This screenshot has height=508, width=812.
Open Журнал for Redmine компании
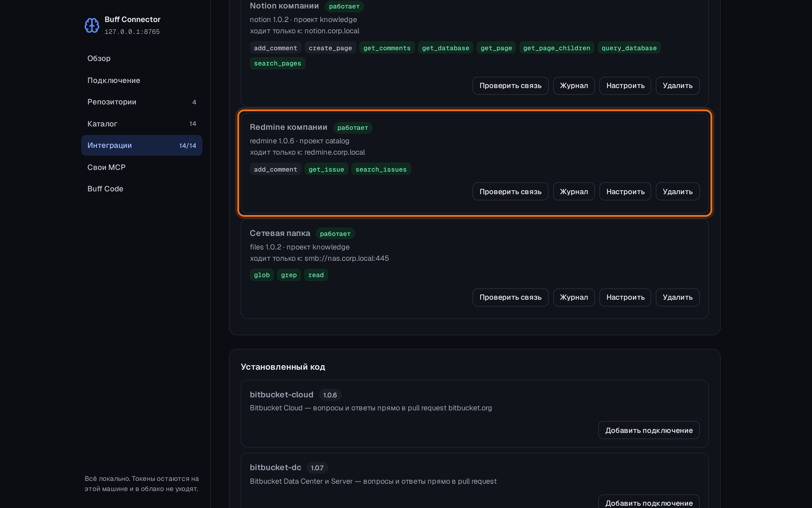574,192
